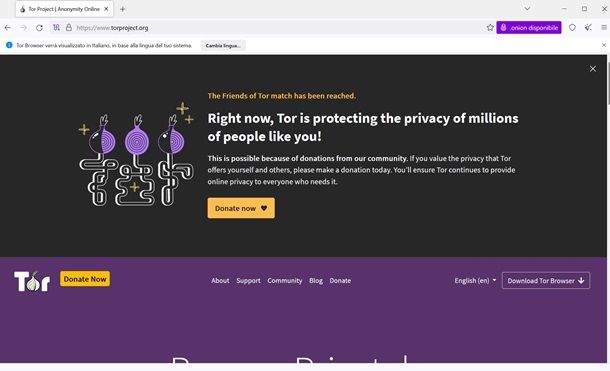
Task: Click the .onion disponibile button
Action: coord(529,28)
